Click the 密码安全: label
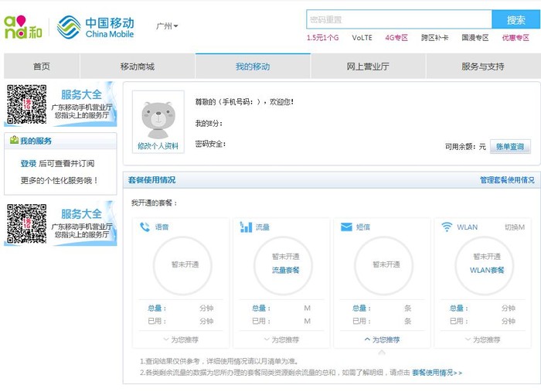This screenshot has width=541, height=392. click(x=210, y=144)
